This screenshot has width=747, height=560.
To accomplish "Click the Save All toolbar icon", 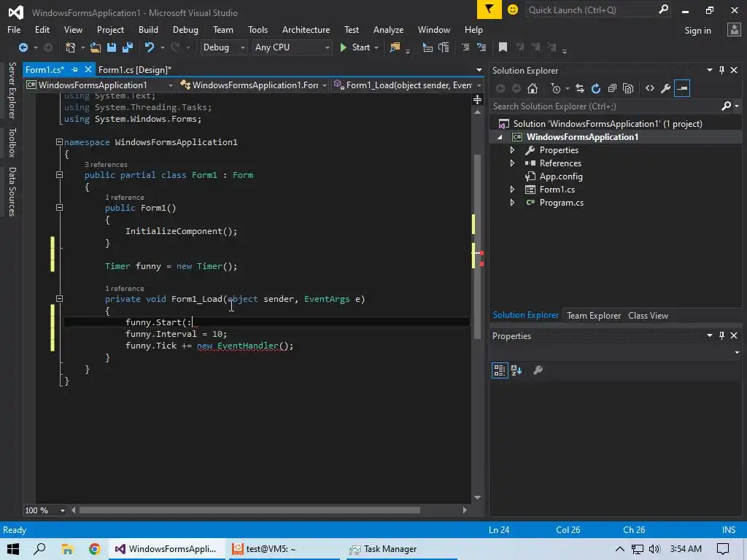I will point(128,47).
